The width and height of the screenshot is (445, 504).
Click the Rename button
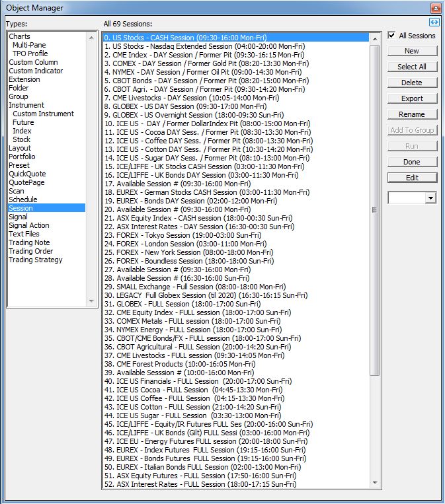412,114
